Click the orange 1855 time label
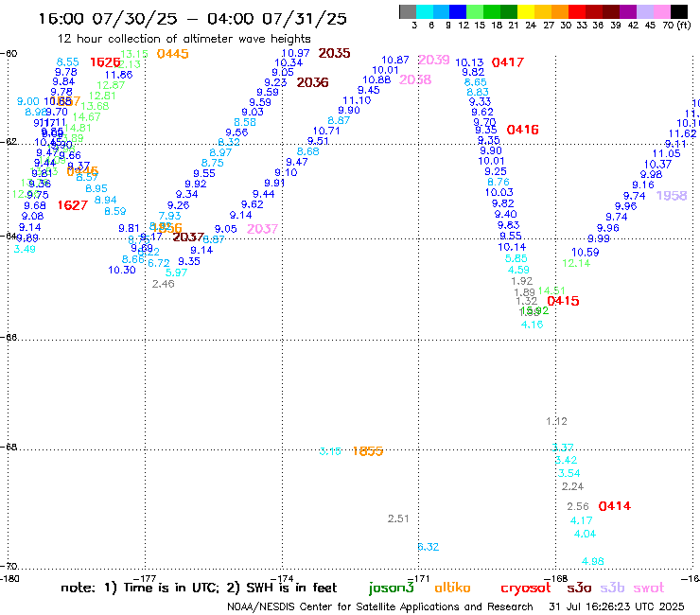The height and width of the screenshot is (615, 700). 368,451
